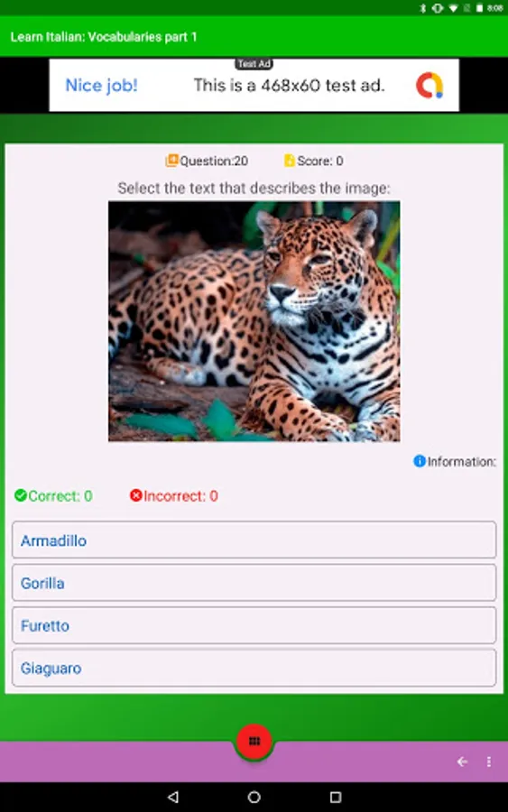Open Android recent apps square button
The width and height of the screenshot is (508, 812).
336,797
